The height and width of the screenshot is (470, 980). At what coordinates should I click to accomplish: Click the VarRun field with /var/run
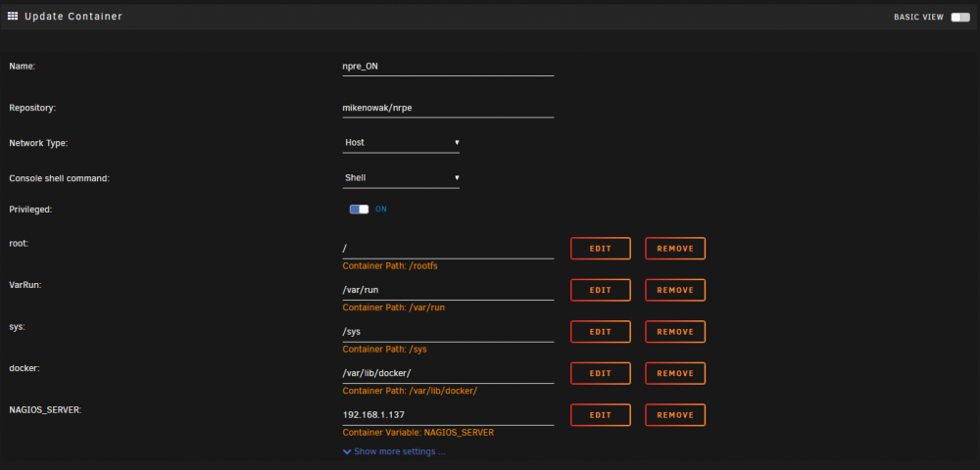click(x=448, y=290)
